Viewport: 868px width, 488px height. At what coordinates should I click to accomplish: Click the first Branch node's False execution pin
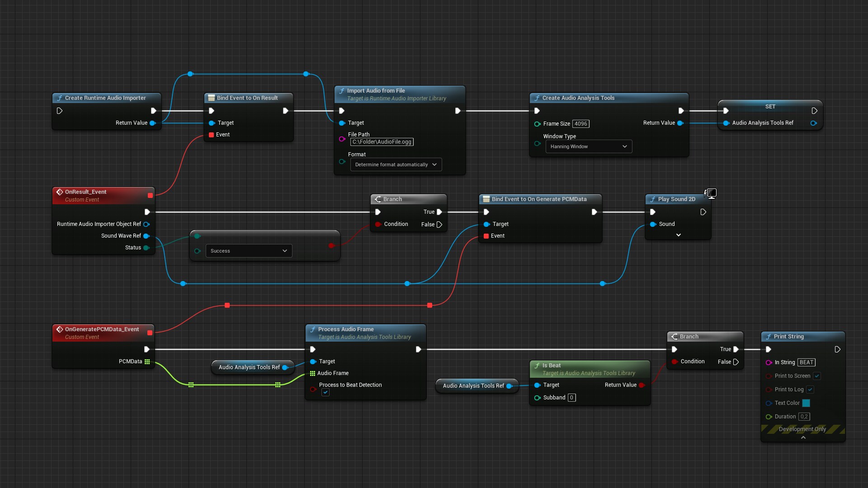click(x=439, y=225)
